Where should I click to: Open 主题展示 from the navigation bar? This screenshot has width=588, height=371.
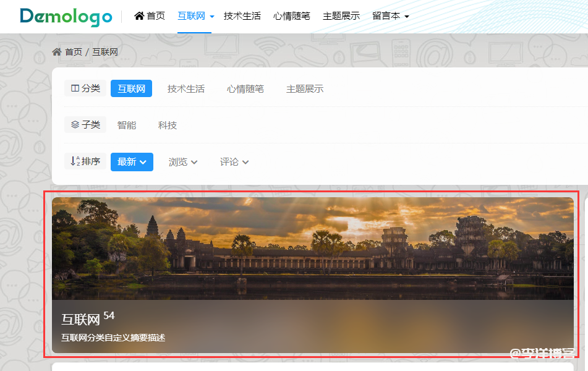[x=341, y=15]
